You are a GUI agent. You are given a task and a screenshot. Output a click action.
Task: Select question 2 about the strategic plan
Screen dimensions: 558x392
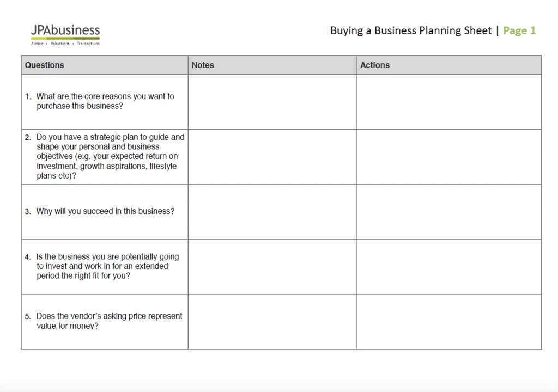point(105,156)
